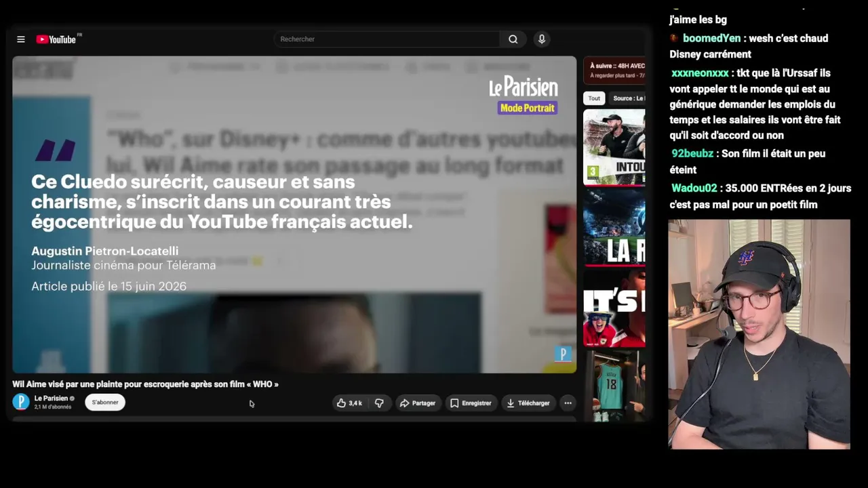
Task: Click the video title about Wil Aime
Action: tap(145, 384)
